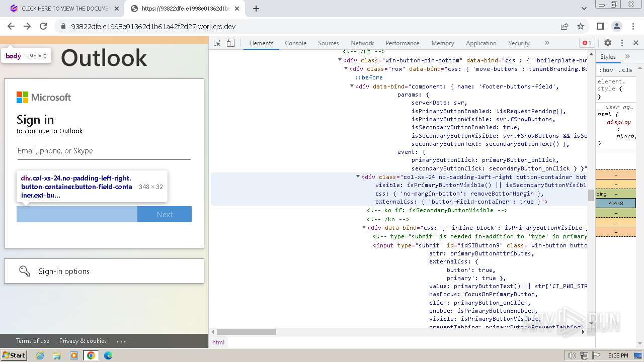The width and height of the screenshot is (644, 362).
Task: Close the CLICK HERE TO VIEW THE DOCUMENT tab
Action: (116, 9)
